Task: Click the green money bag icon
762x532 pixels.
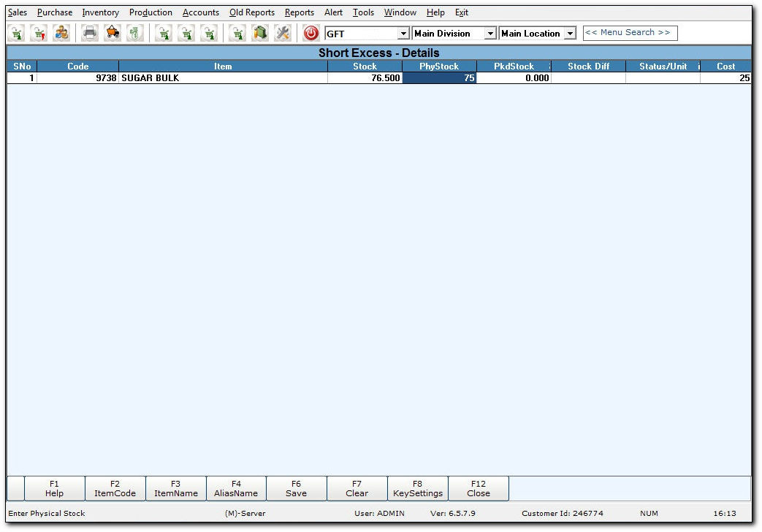Action: 135,34
